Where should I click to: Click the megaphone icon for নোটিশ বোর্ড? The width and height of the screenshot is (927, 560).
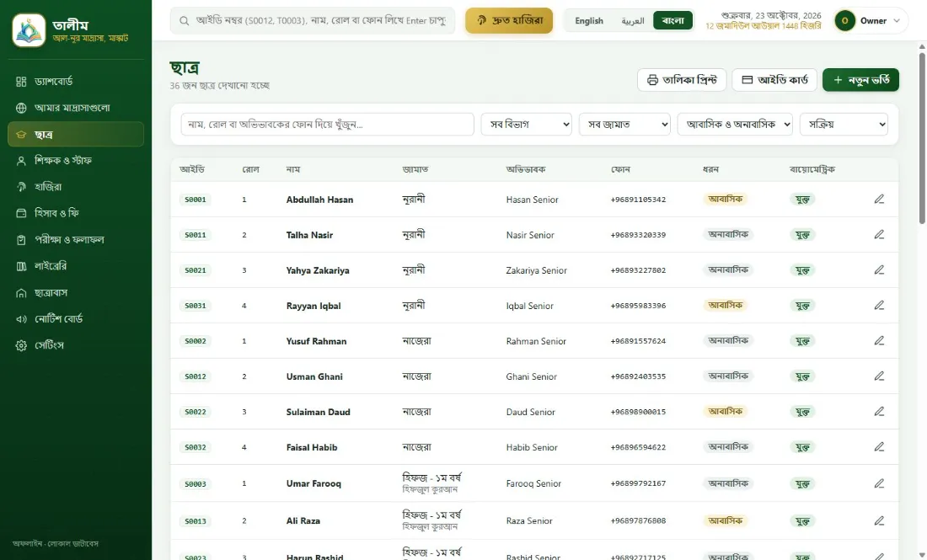[x=21, y=319]
